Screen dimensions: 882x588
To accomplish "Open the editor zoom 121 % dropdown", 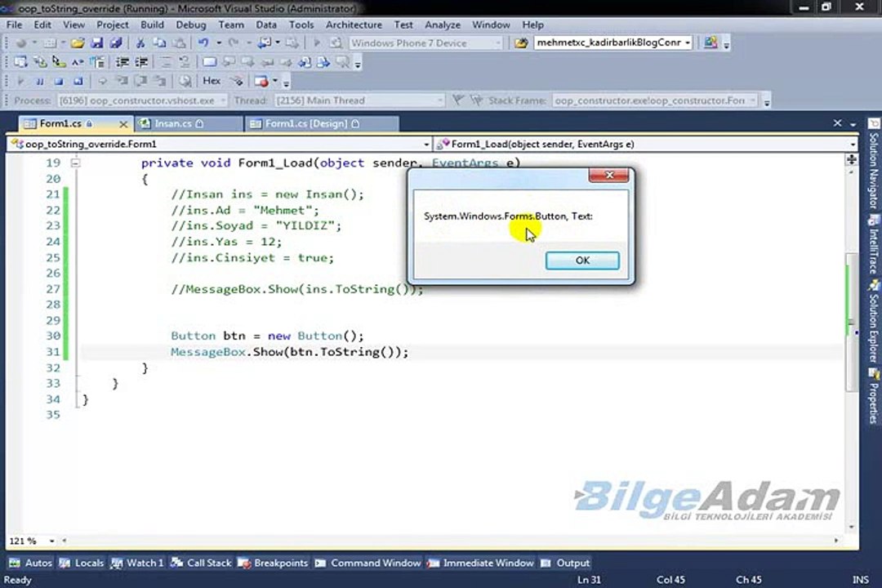I will point(51,541).
